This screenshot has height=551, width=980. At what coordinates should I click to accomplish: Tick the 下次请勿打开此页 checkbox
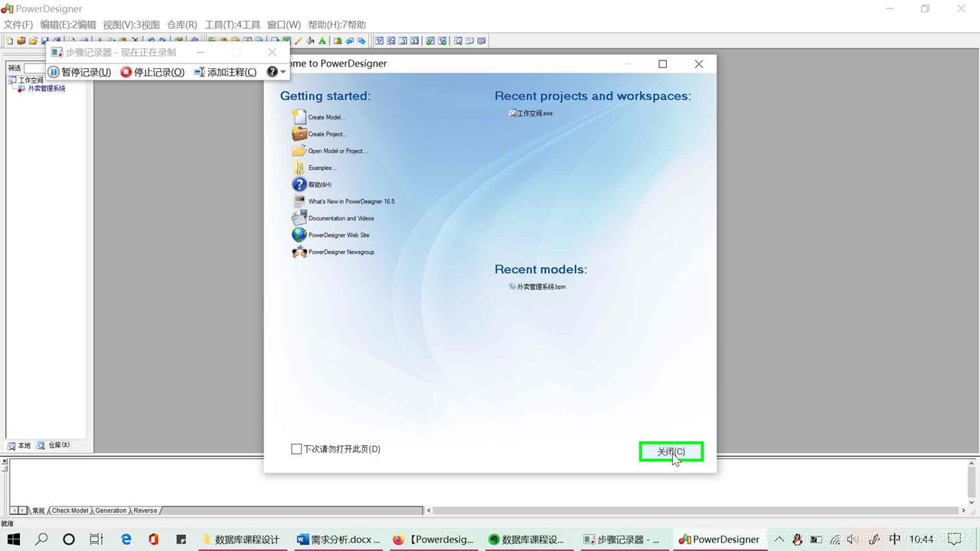tap(296, 449)
